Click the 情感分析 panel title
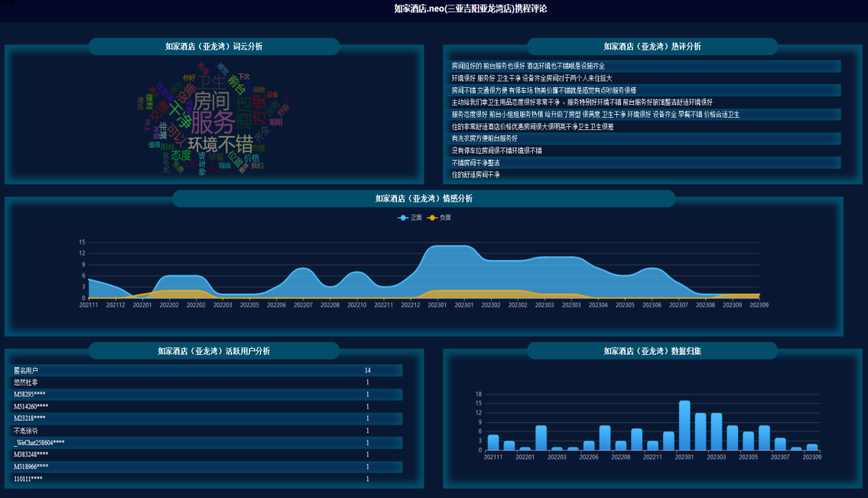 pyautogui.click(x=424, y=199)
